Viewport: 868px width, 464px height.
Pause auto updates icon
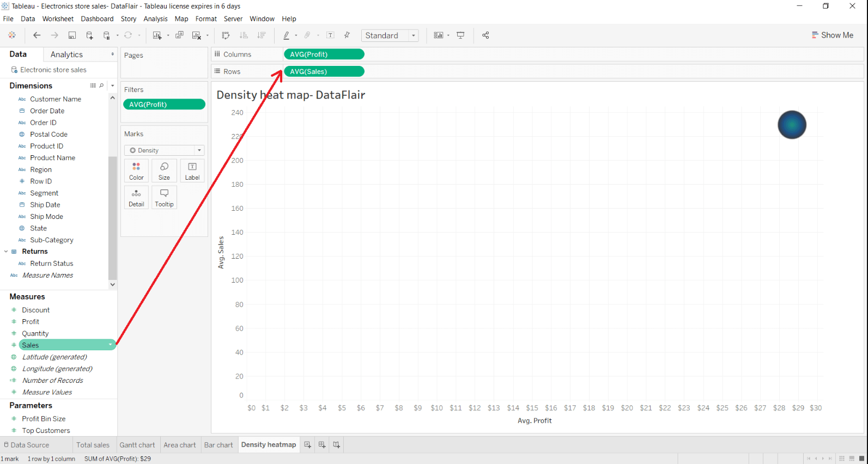point(107,35)
